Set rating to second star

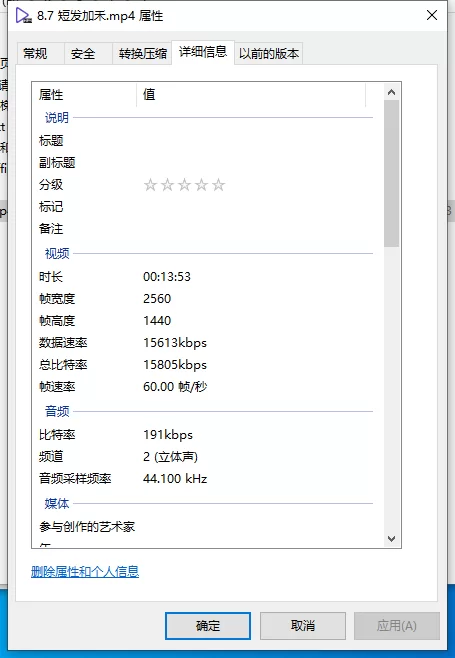click(x=167, y=185)
